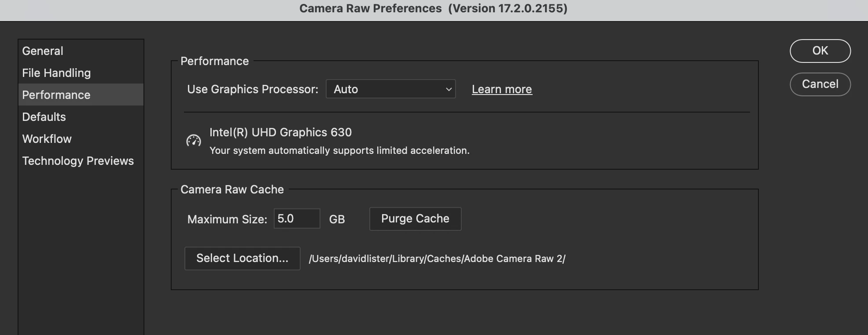Image resolution: width=868 pixels, height=335 pixels.
Task: Dismiss the dialog with Cancel
Action: [820, 84]
